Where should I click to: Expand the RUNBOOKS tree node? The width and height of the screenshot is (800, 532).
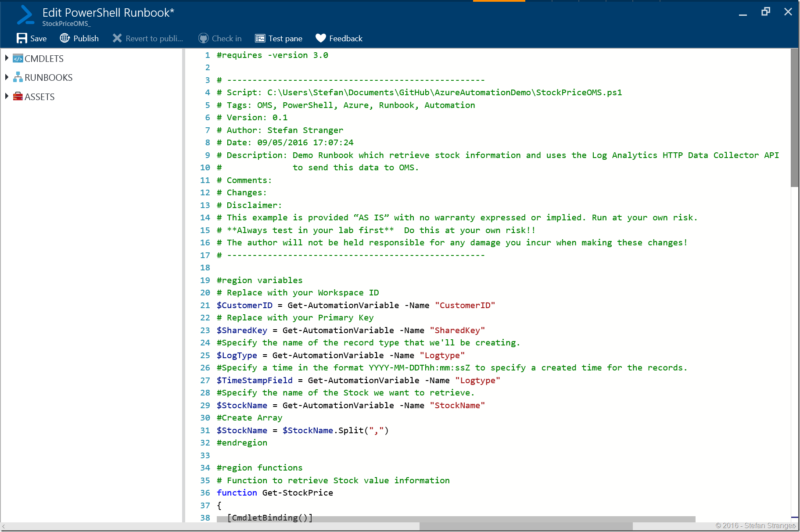[x=7, y=77]
